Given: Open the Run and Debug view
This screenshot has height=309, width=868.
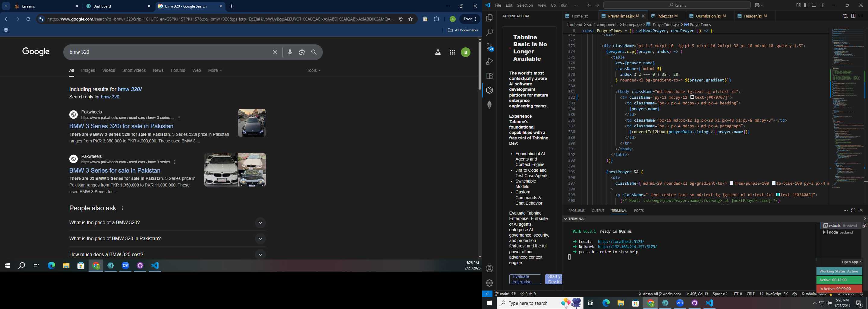Looking at the screenshot, I should point(489,61).
